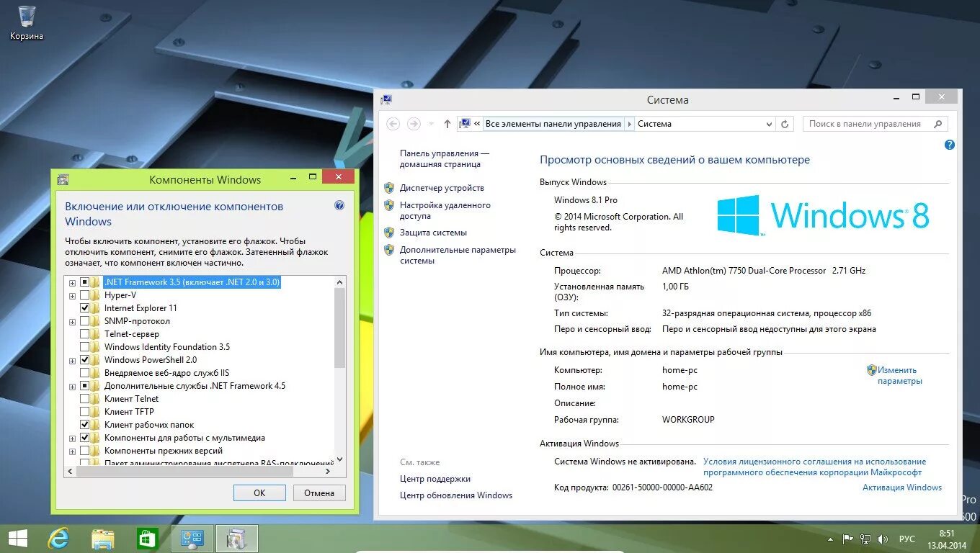The image size is (980, 553).
Task: Uncheck Internet Explorer 11 component
Action: click(x=85, y=308)
